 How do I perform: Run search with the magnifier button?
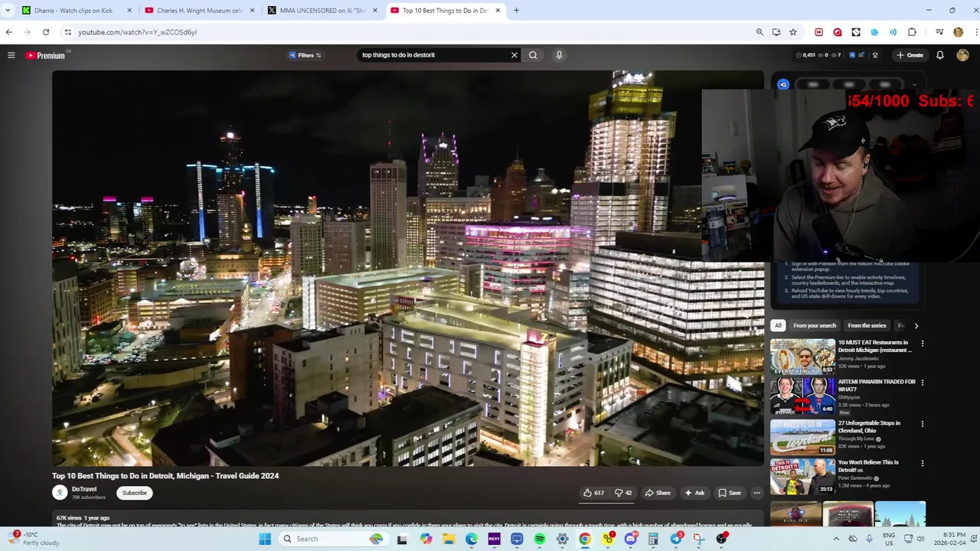[533, 55]
